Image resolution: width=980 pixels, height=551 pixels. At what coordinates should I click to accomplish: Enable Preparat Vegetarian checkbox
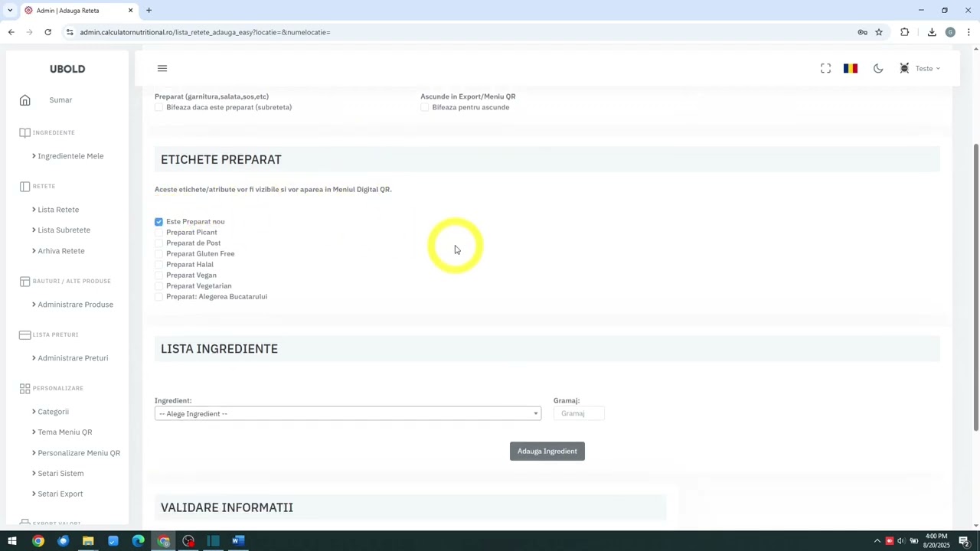[158, 286]
